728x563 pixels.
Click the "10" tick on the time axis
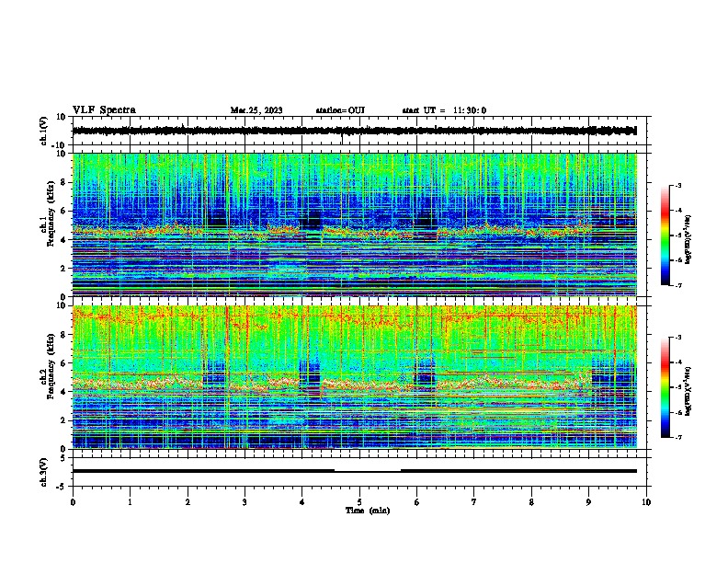coord(646,502)
